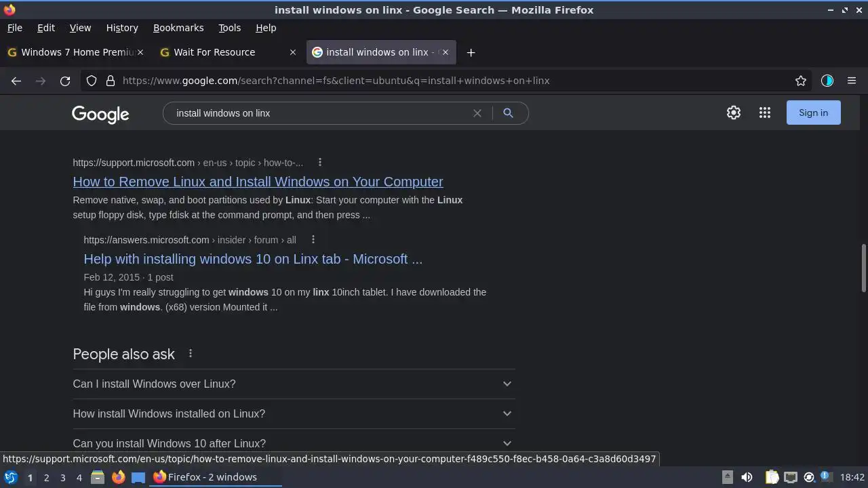Reload the current page
Screen dimensions: 868x488
coord(65,81)
